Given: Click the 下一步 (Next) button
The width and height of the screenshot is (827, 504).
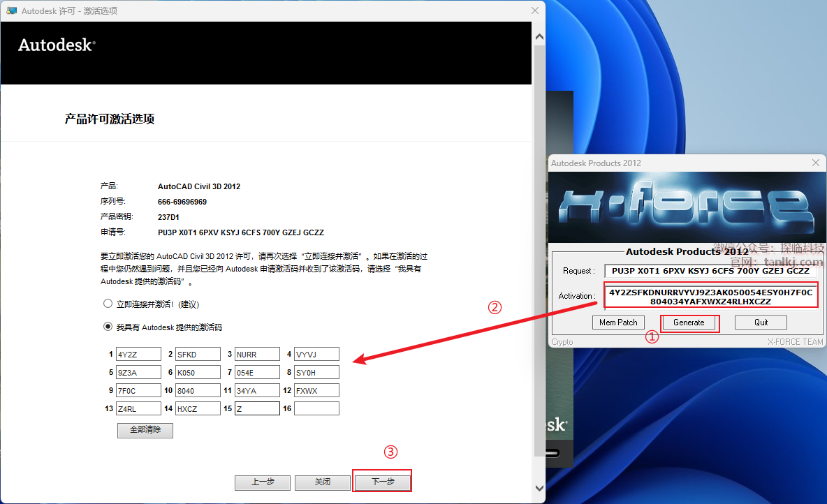Looking at the screenshot, I should coord(382,482).
